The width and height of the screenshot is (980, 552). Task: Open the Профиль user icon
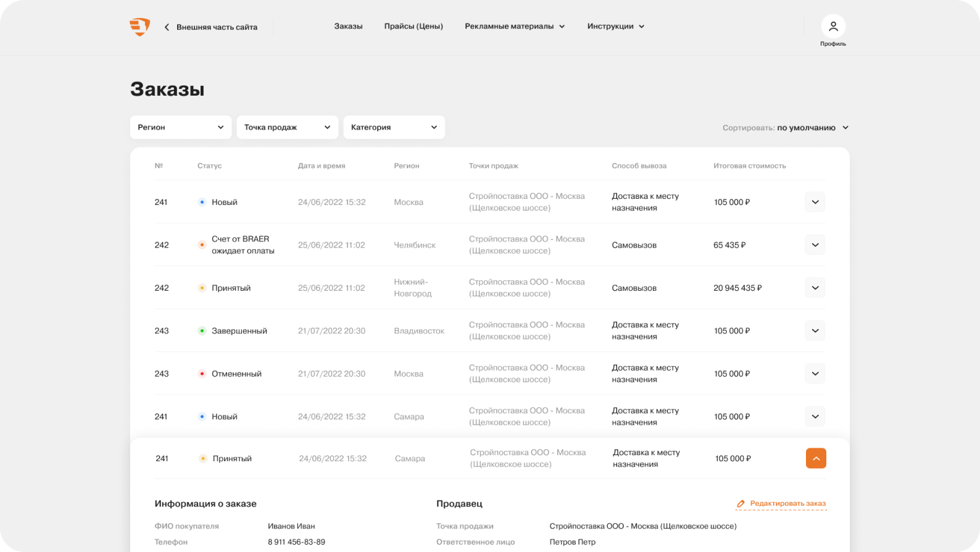click(x=833, y=27)
